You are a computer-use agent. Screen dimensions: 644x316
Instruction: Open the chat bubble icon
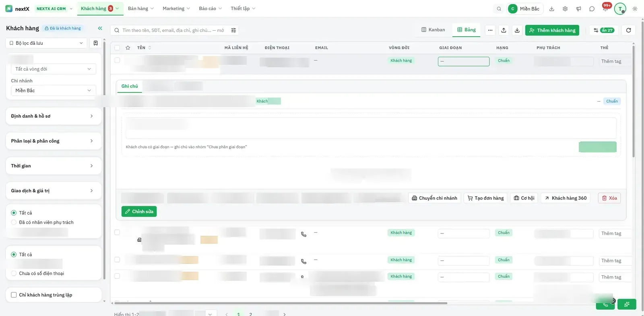(592, 8)
